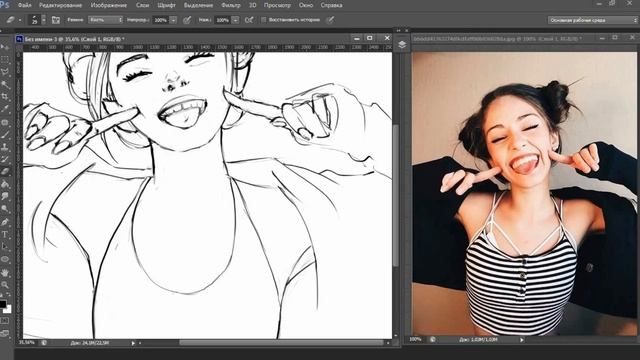640x360 pixels.
Task: Select the Rectangular Marquee tool
Action: pyautogui.click(x=5, y=60)
